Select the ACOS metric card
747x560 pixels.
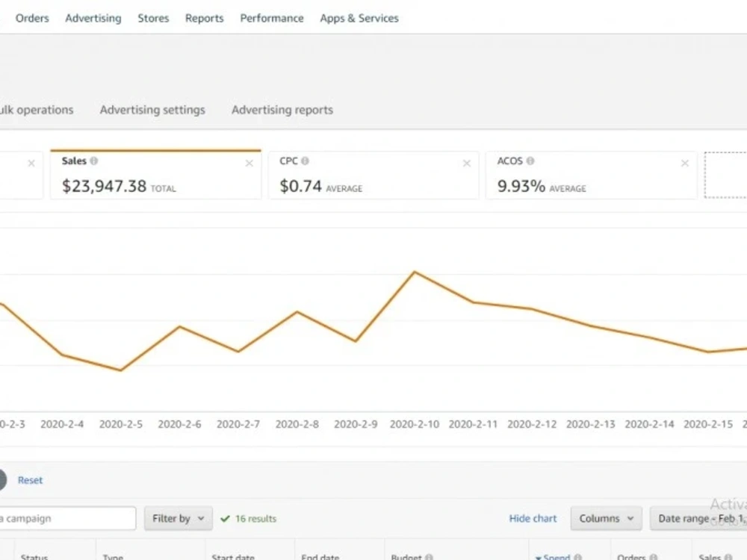coord(591,175)
